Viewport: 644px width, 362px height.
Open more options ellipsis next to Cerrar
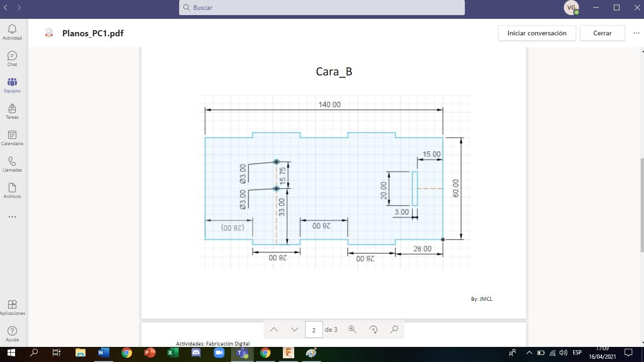coord(636,33)
